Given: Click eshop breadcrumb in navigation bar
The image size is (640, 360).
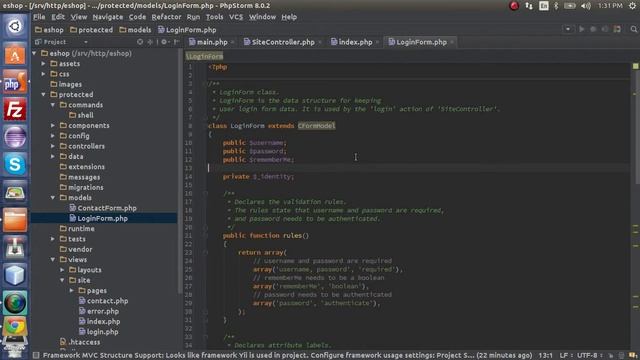Looking at the screenshot, I should (49, 30).
